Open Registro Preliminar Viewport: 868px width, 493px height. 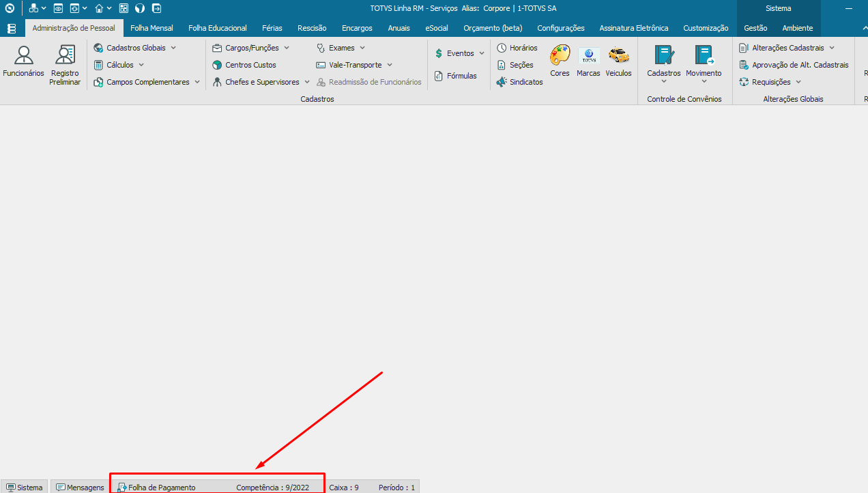pyautogui.click(x=65, y=66)
